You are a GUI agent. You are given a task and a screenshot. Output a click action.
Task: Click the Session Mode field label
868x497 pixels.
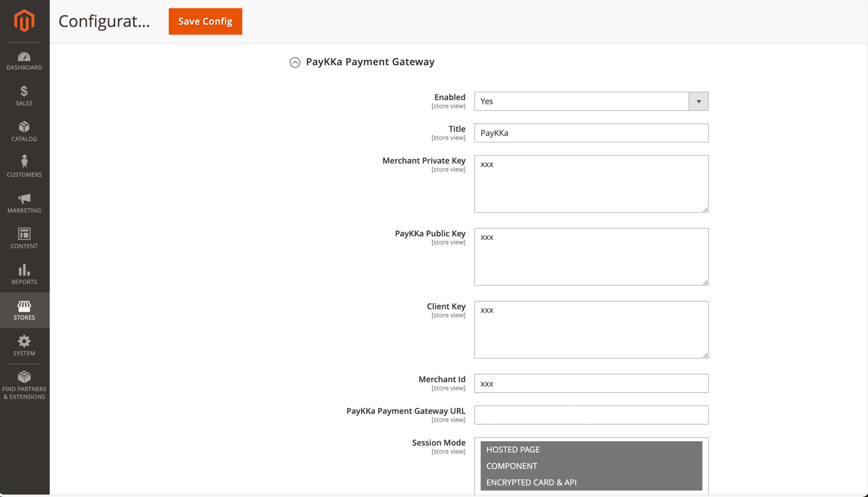[x=438, y=443]
